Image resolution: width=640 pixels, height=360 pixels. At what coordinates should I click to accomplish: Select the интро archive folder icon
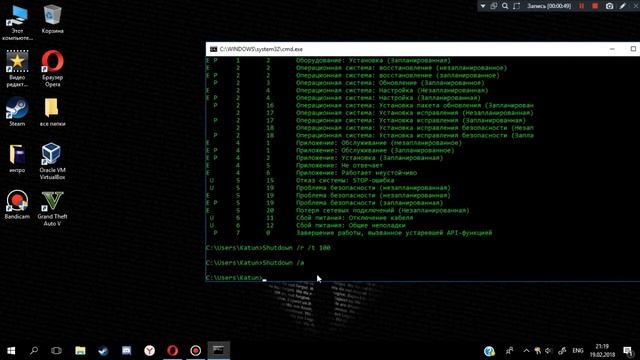(17, 158)
